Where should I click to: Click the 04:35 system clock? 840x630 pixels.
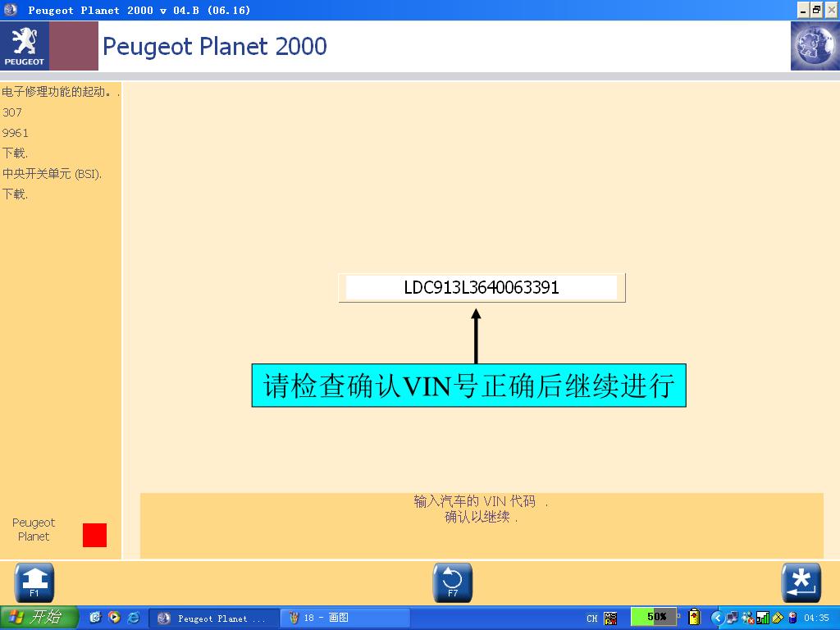pyautogui.click(x=816, y=619)
